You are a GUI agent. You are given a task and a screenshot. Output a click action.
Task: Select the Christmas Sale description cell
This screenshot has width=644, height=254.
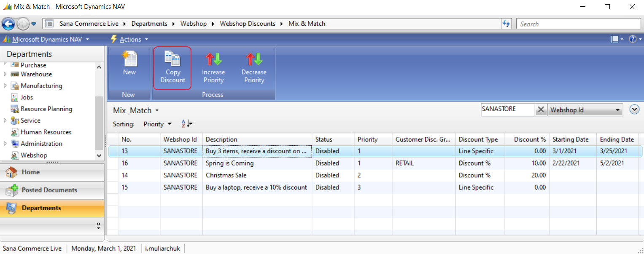(x=257, y=175)
